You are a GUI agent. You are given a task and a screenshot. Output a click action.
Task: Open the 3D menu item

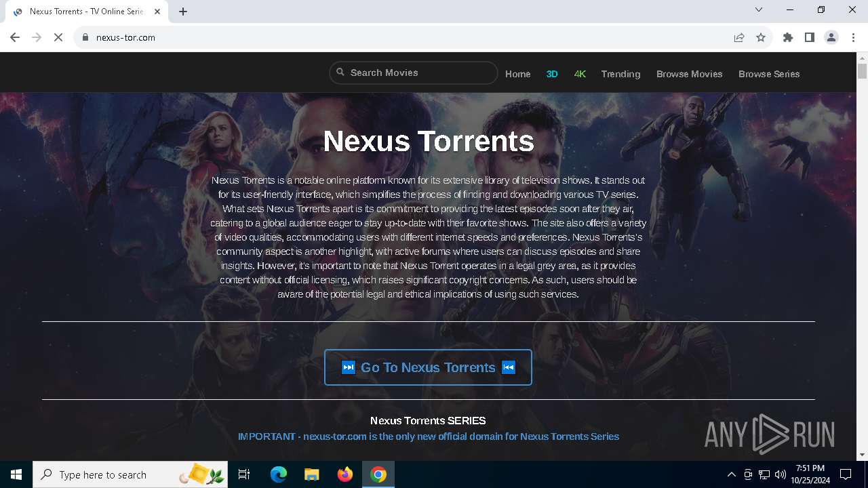[552, 74]
